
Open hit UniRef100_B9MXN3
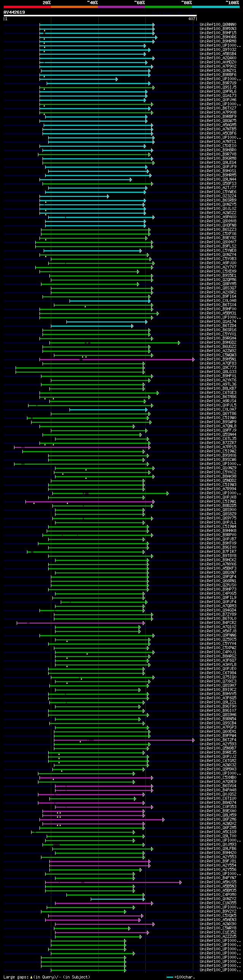218,29
